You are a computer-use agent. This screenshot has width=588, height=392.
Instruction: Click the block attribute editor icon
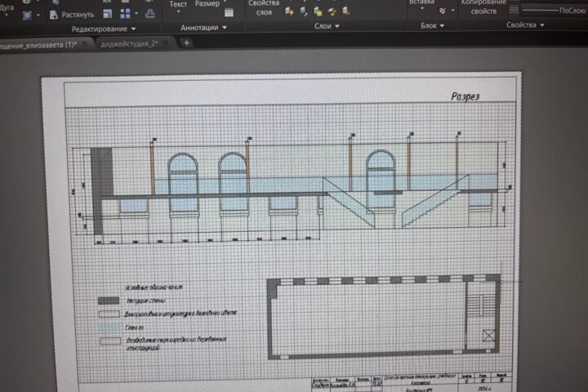point(443,11)
